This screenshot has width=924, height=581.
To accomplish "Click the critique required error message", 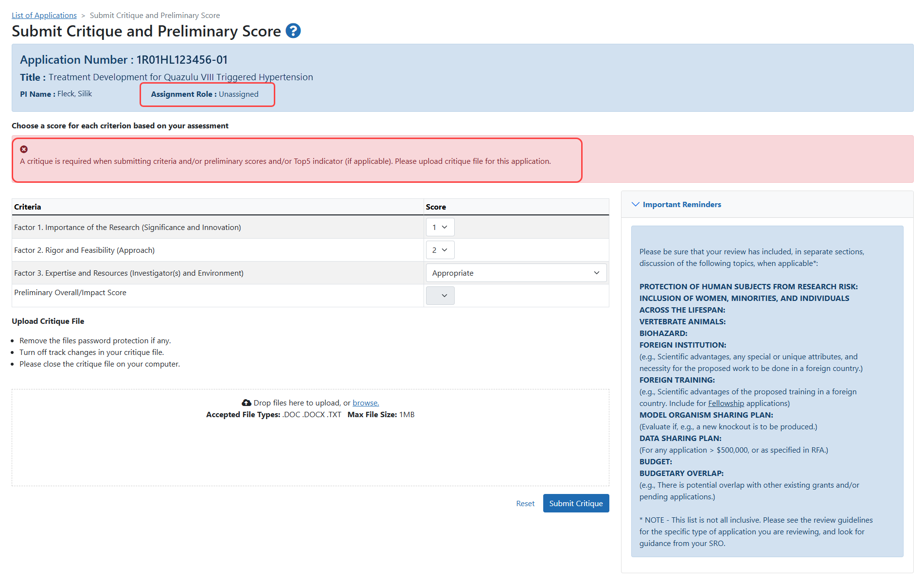I will click(x=285, y=161).
